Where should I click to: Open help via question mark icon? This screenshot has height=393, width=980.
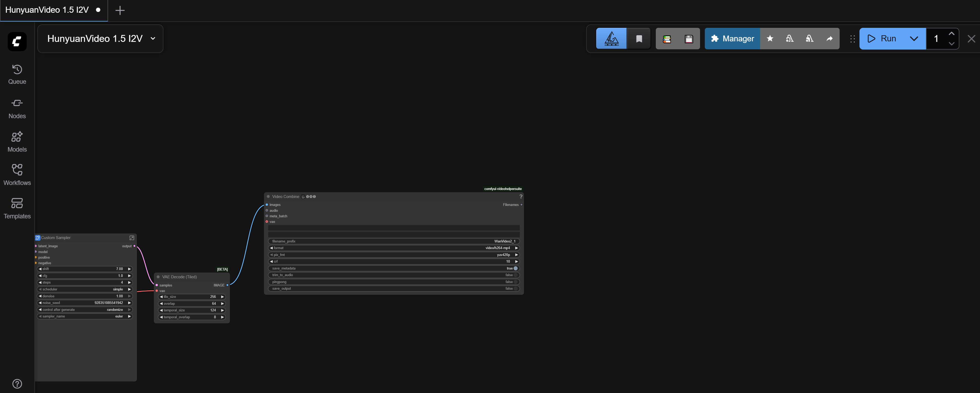pos(17,383)
